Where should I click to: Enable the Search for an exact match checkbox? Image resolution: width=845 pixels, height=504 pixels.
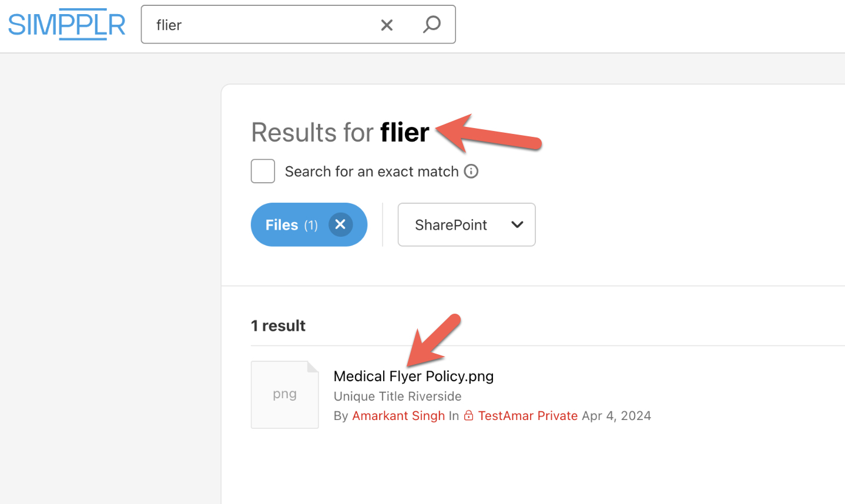(263, 171)
